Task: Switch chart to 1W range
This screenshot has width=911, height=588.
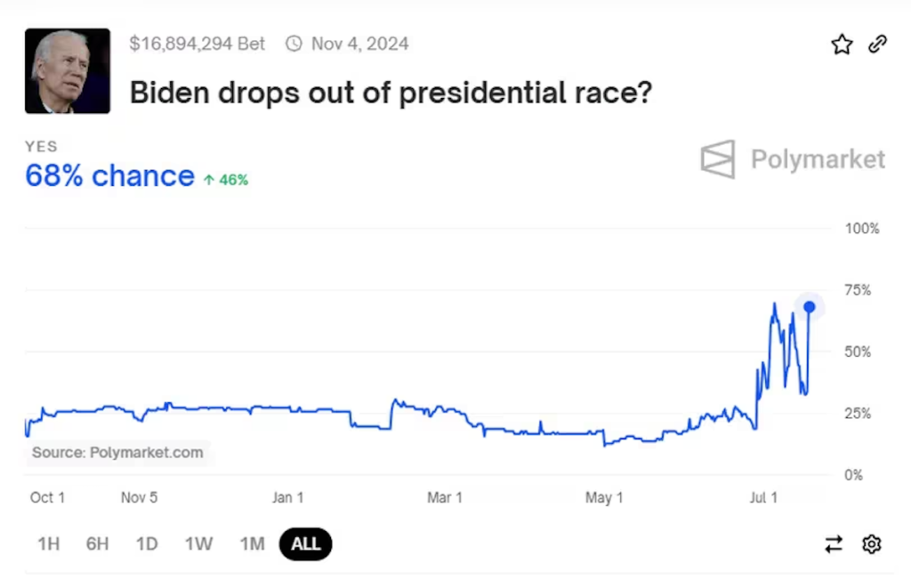Action: 198,544
